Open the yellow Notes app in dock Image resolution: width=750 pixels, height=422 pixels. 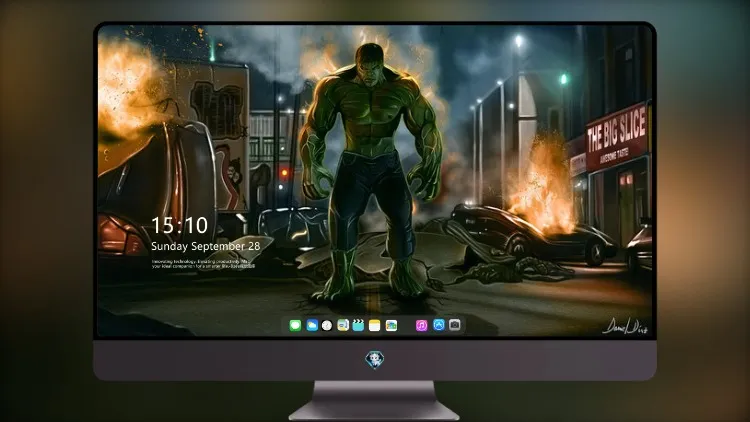(375, 326)
